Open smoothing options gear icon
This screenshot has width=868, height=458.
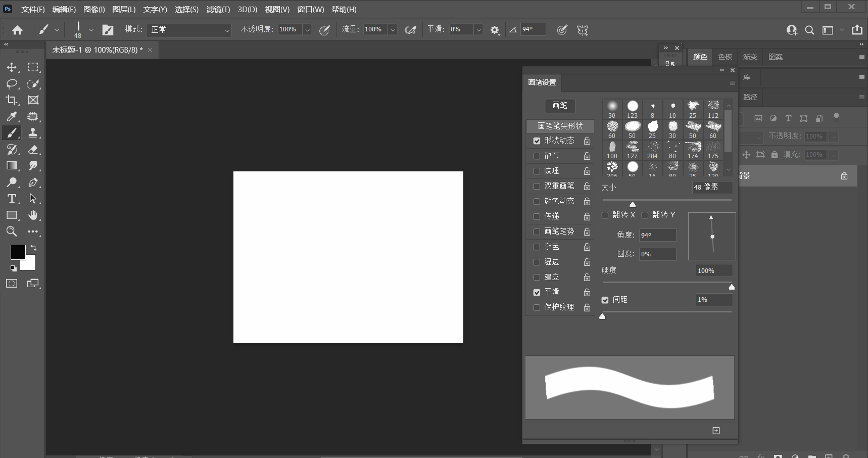495,30
